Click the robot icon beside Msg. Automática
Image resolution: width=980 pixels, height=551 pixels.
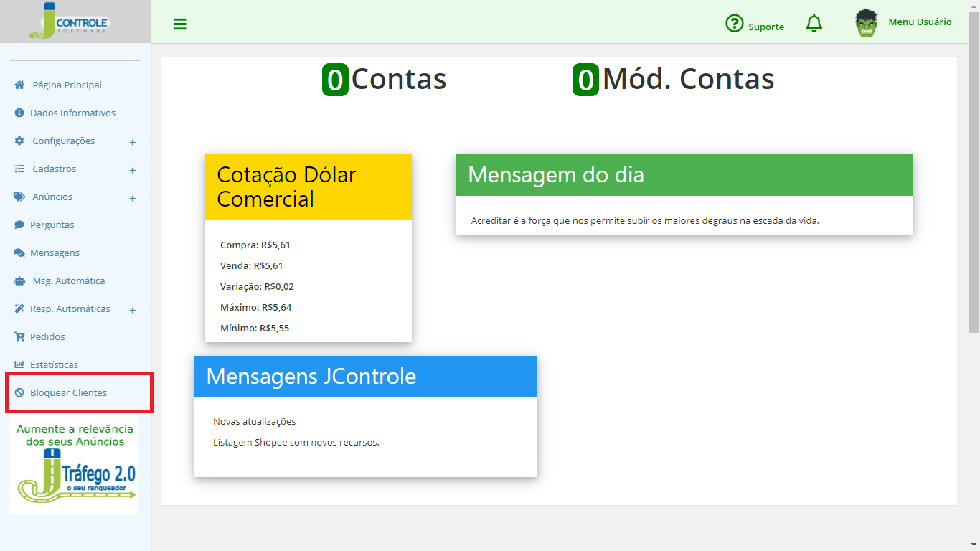(x=19, y=281)
